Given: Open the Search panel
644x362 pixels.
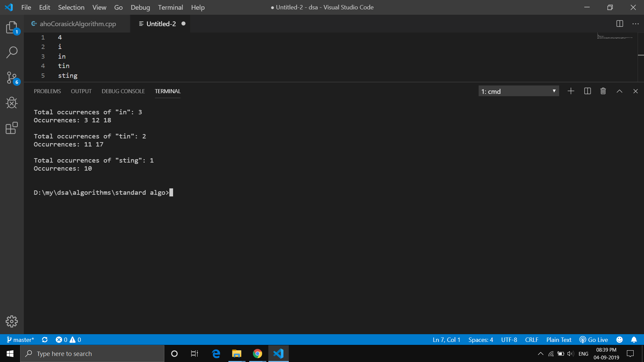Looking at the screenshot, I should click(x=12, y=52).
